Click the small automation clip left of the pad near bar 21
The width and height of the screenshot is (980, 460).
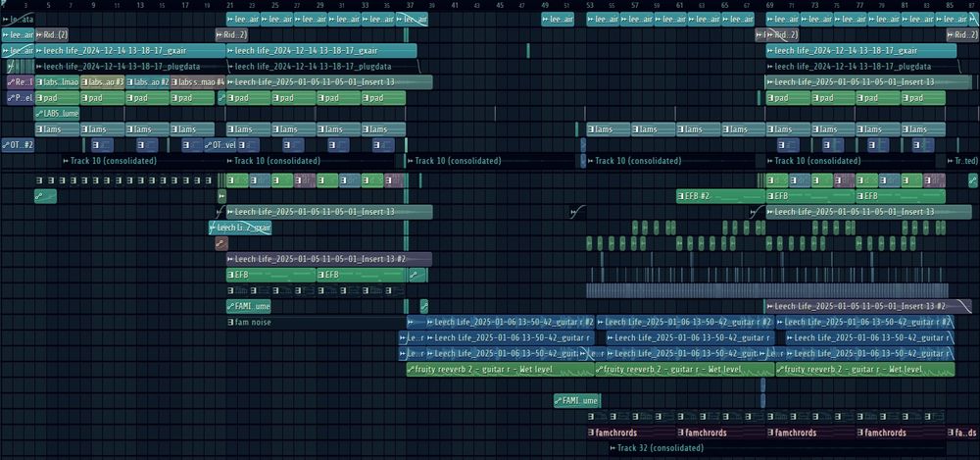click(221, 98)
